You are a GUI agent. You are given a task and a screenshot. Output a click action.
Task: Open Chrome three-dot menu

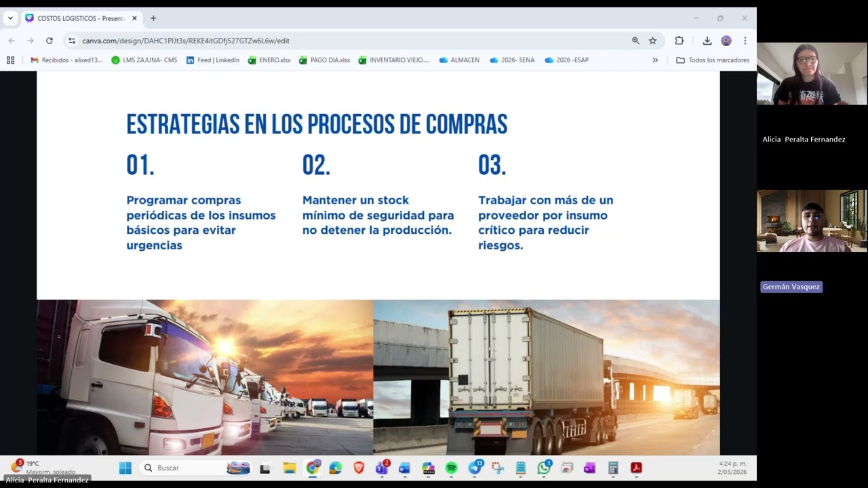click(745, 41)
